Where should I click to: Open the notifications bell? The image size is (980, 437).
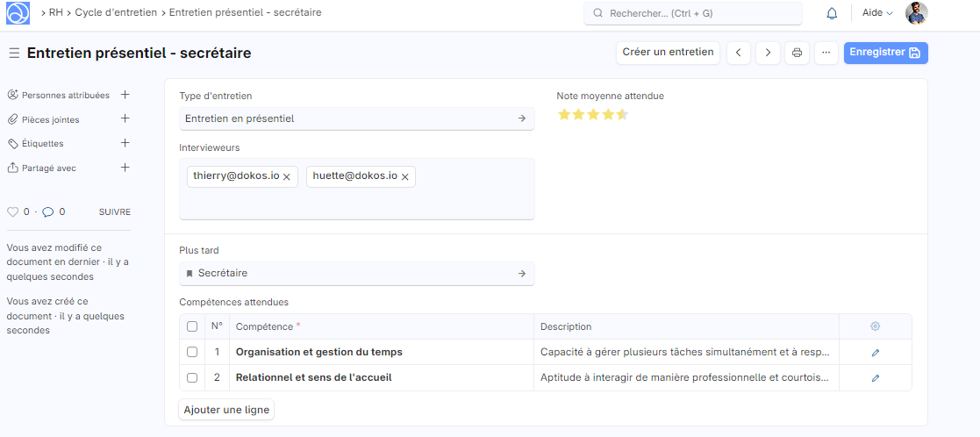click(832, 13)
